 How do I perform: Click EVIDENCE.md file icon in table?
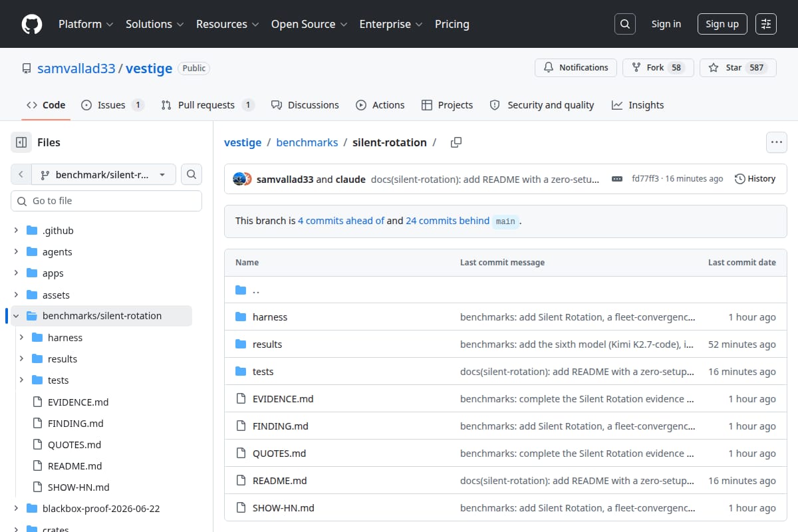(x=241, y=399)
